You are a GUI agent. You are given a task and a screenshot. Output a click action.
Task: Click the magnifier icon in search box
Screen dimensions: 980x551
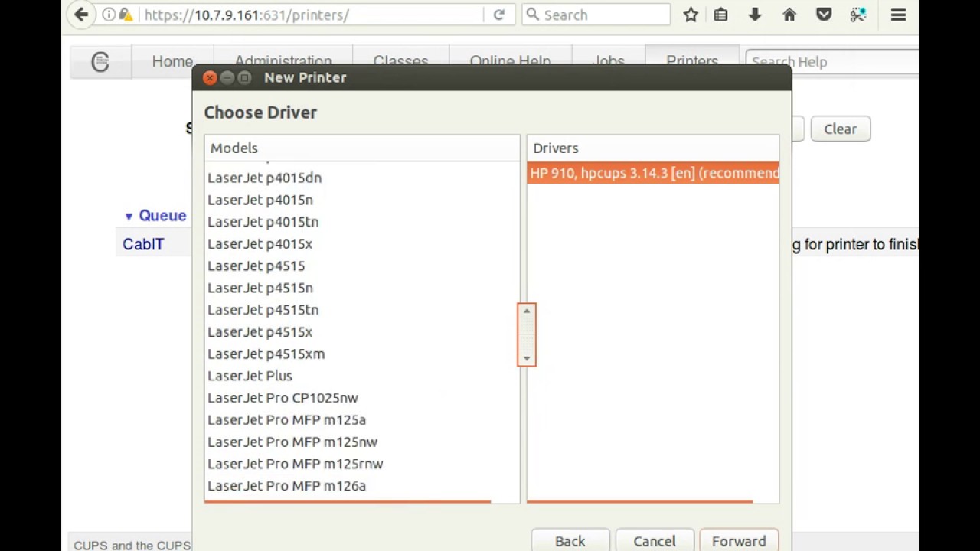(534, 15)
